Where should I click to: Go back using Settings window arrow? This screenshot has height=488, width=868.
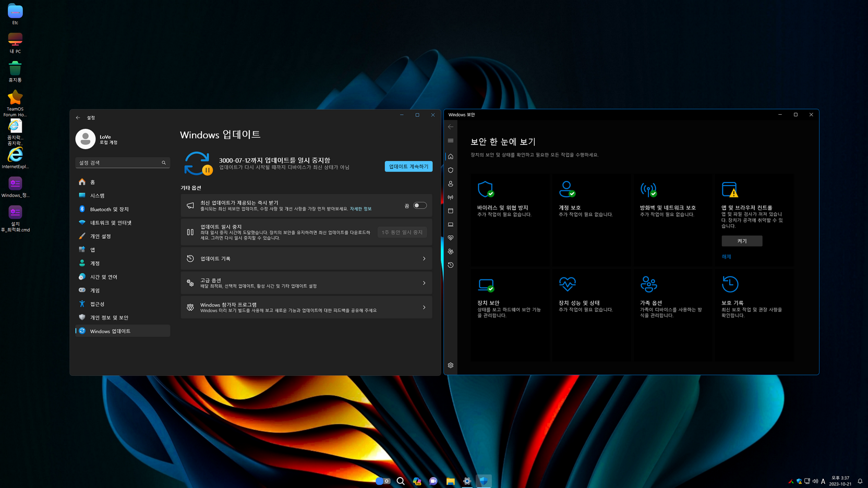click(78, 118)
